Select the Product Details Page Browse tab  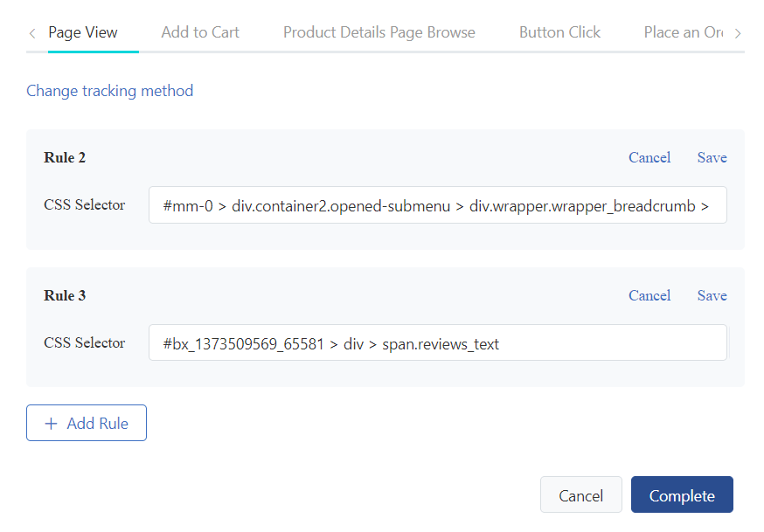(379, 32)
